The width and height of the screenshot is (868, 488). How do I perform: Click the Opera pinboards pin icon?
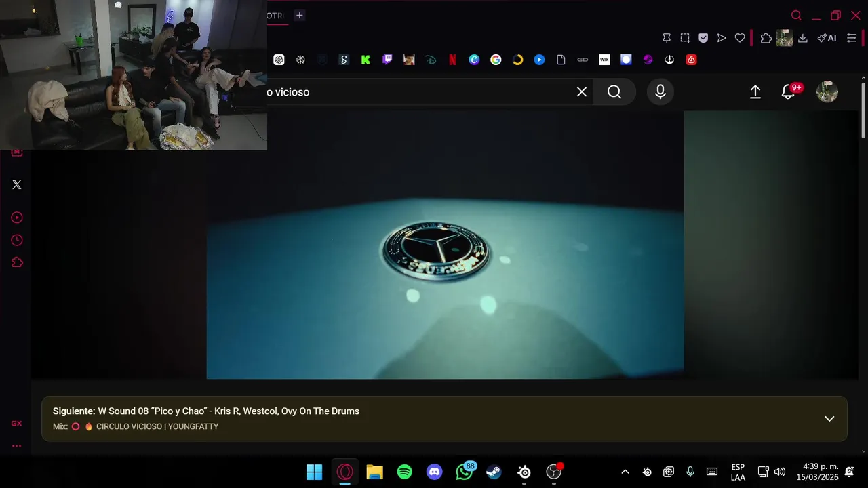point(667,38)
